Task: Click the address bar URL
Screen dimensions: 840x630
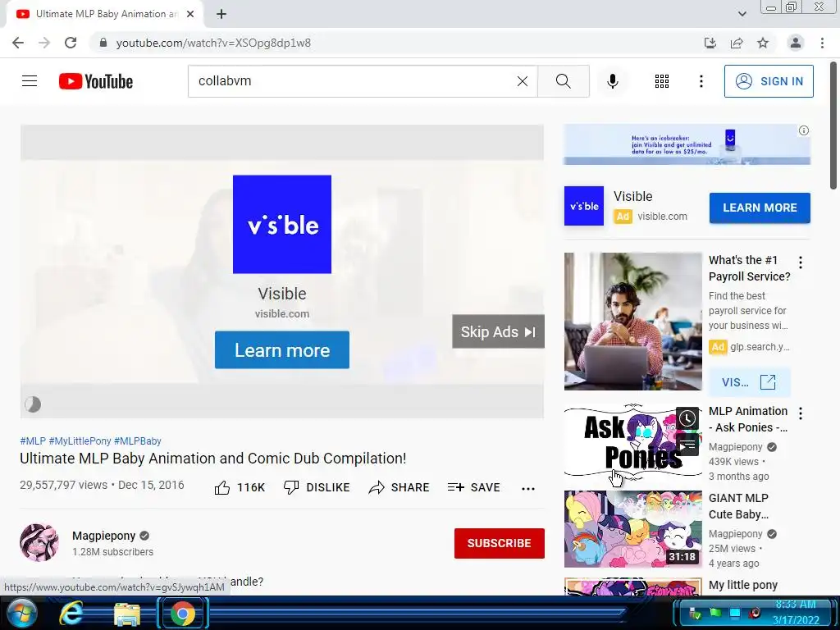Action: (213, 43)
